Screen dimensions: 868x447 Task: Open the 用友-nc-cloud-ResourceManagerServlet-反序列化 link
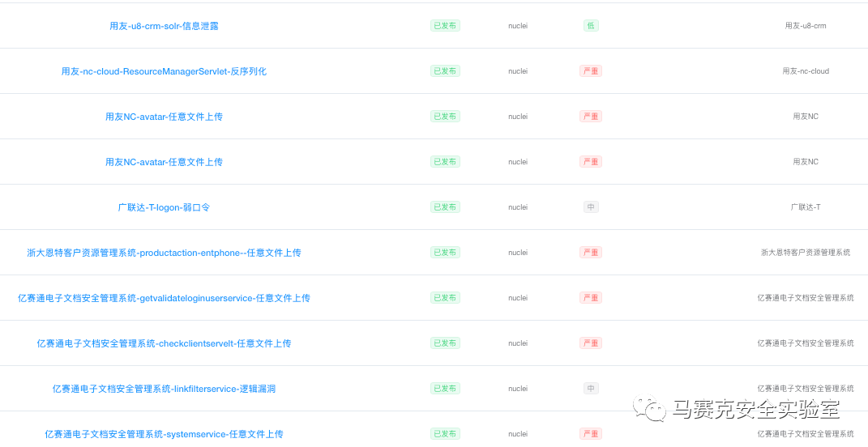click(x=164, y=71)
